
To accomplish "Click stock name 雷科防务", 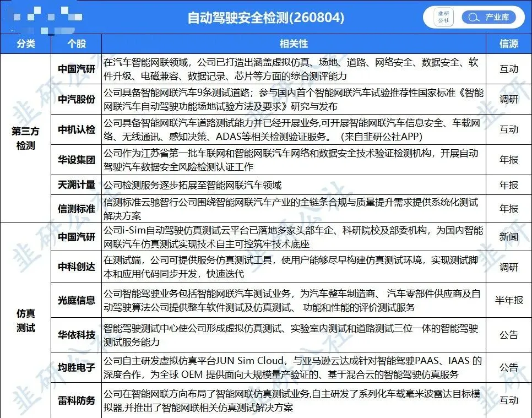I will click(77, 401).
